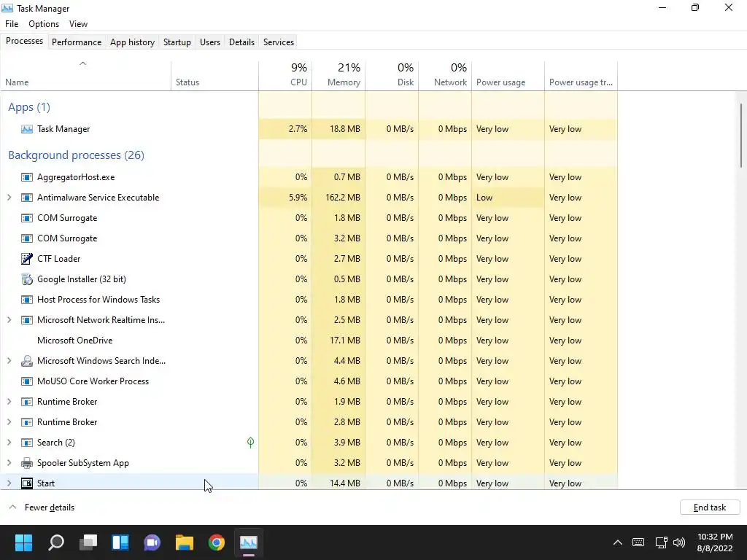Click the Spooler SubSystem App printer icon
747x560 pixels.
point(27,463)
